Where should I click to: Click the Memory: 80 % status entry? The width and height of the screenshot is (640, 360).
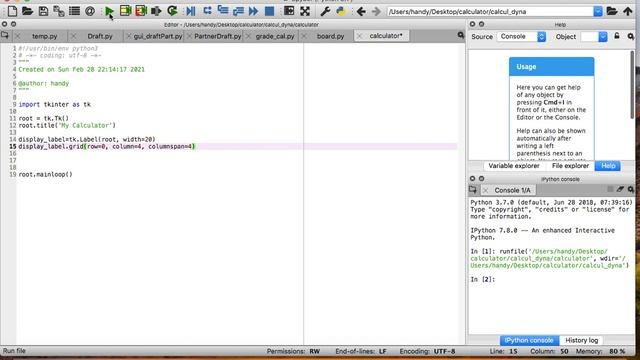pyautogui.click(x=600, y=351)
